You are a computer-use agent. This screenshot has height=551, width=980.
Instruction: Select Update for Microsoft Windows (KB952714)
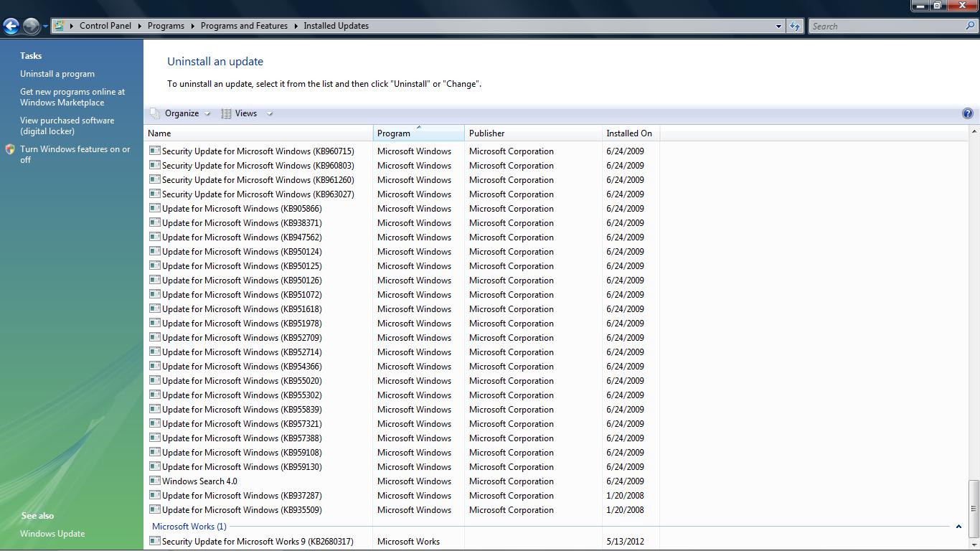point(242,352)
